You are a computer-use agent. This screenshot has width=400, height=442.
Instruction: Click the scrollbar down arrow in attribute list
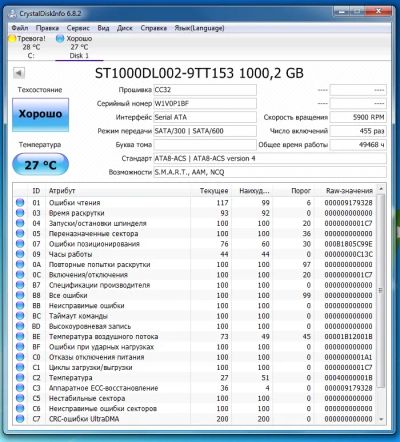pyautogui.click(x=381, y=419)
